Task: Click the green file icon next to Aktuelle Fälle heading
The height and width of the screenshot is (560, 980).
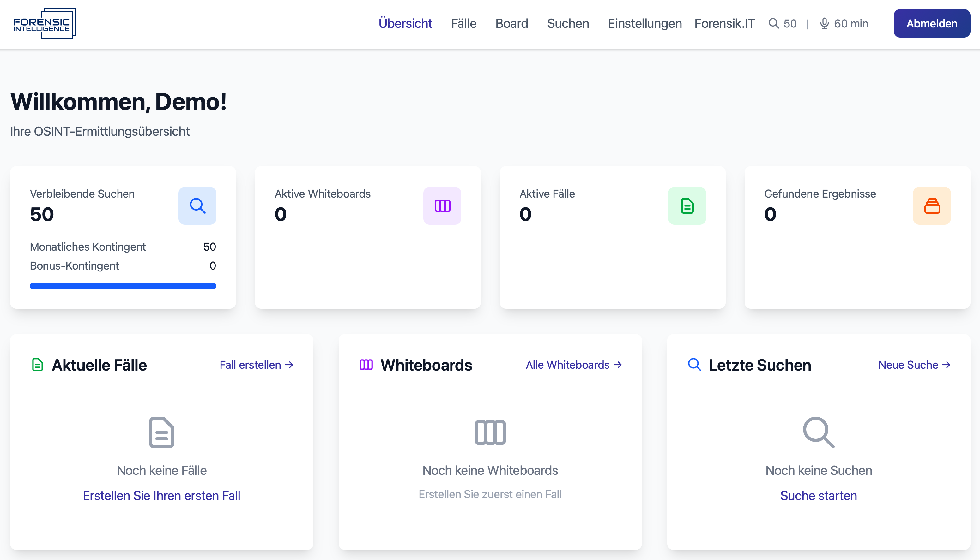Action: [37, 365]
